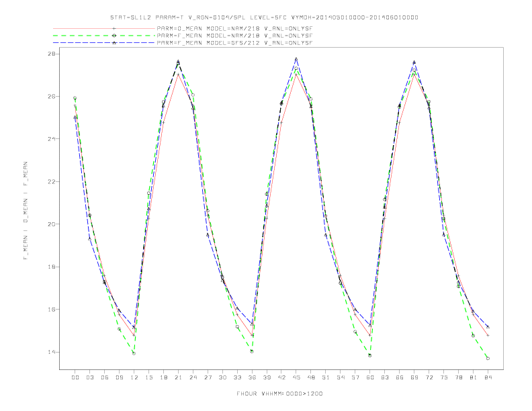This screenshot has width=532, height=411.
Task: Click the x-axis tick label 27
Action: coord(208,377)
